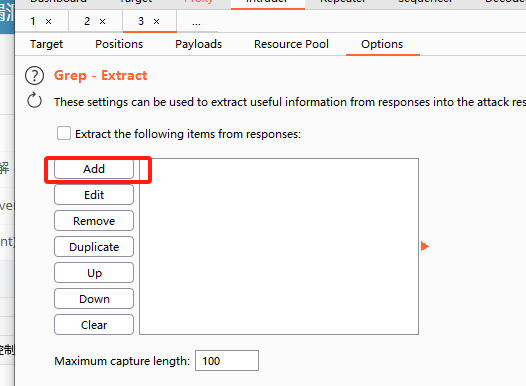526x386 pixels.
Task: Click the Edit button
Action: (94, 195)
